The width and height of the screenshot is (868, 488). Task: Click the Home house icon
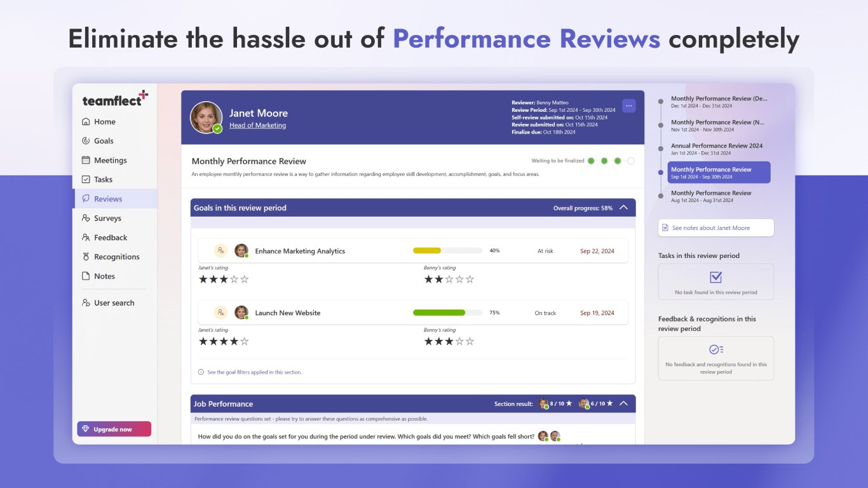tap(86, 121)
